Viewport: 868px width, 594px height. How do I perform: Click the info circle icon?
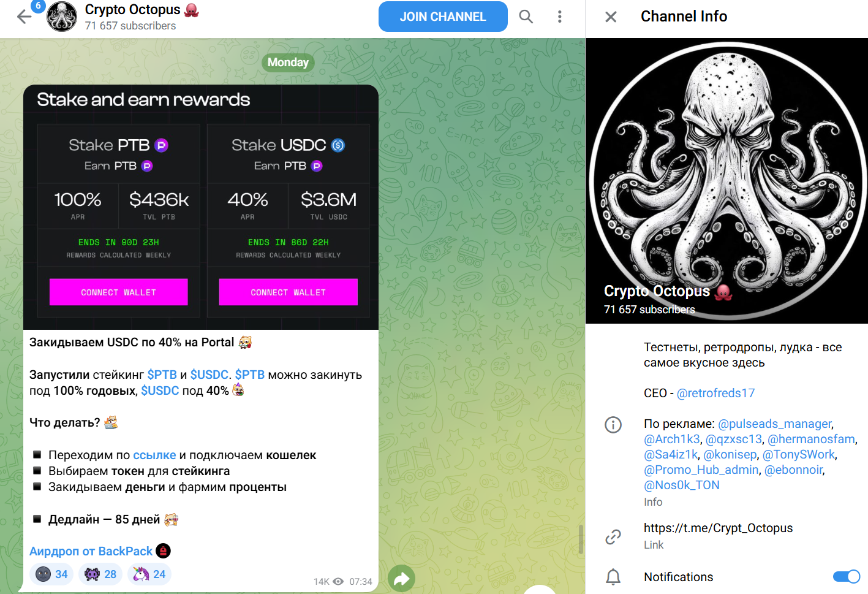coord(613,425)
